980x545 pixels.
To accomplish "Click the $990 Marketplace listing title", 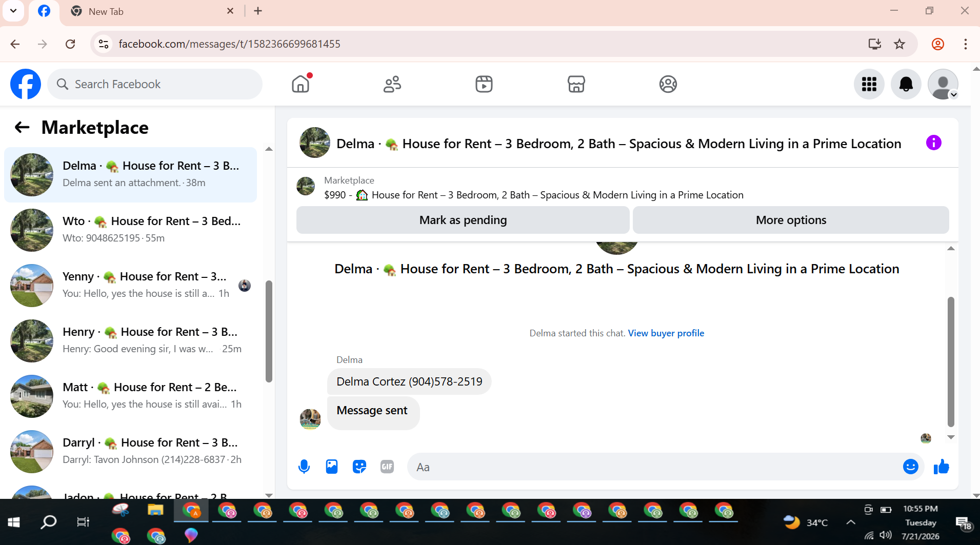I will tap(534, 195).
